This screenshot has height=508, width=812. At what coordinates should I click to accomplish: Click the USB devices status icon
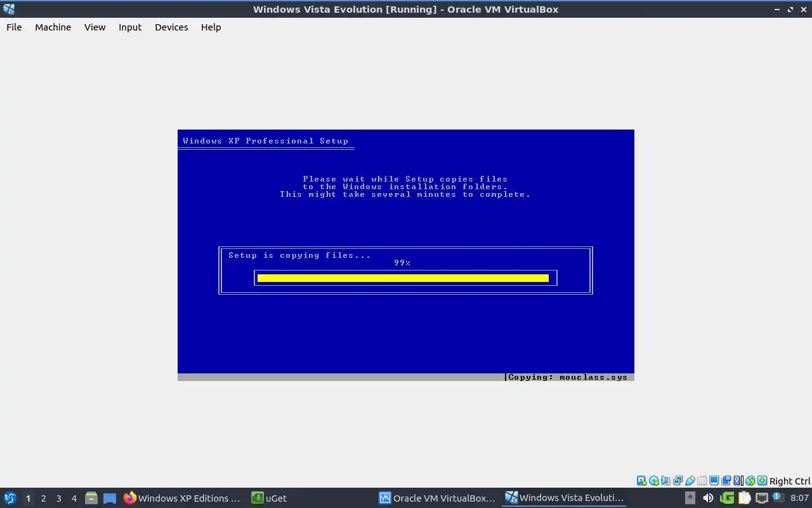690,481
